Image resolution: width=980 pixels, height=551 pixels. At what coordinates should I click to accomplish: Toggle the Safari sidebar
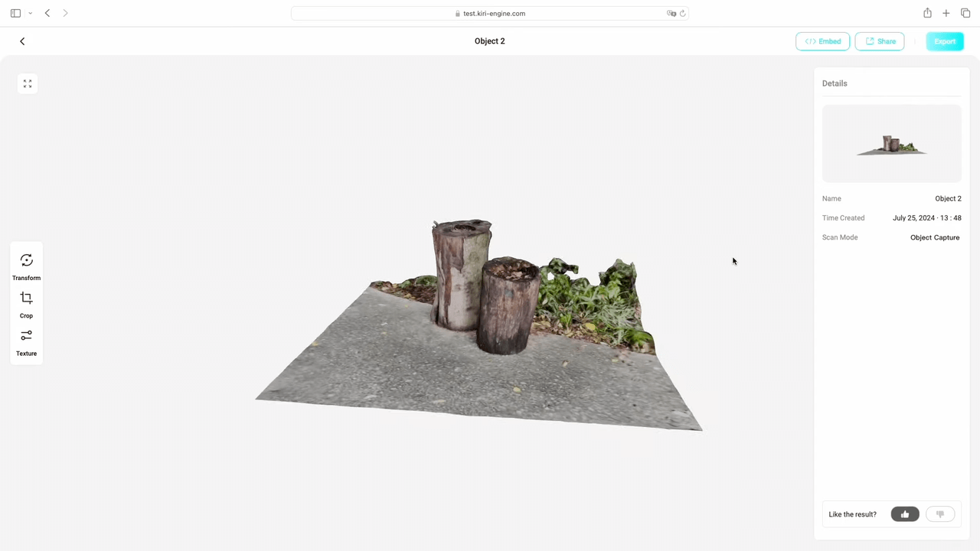15,13
